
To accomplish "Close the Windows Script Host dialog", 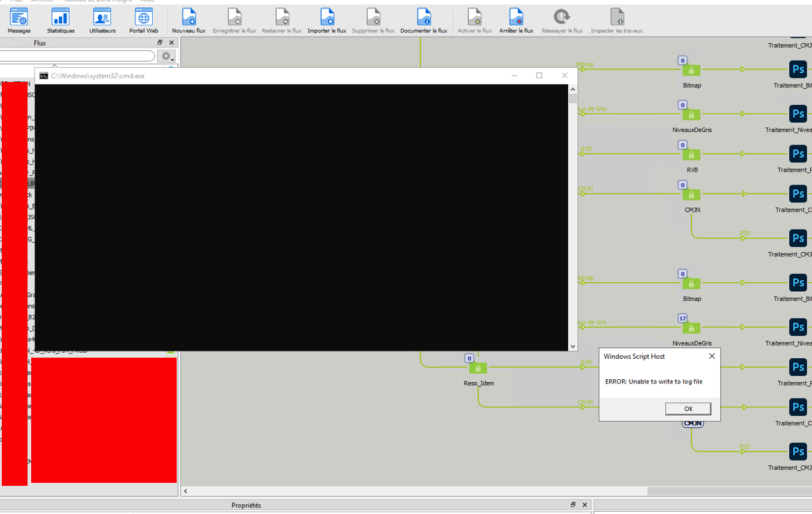I will [711, 356].
